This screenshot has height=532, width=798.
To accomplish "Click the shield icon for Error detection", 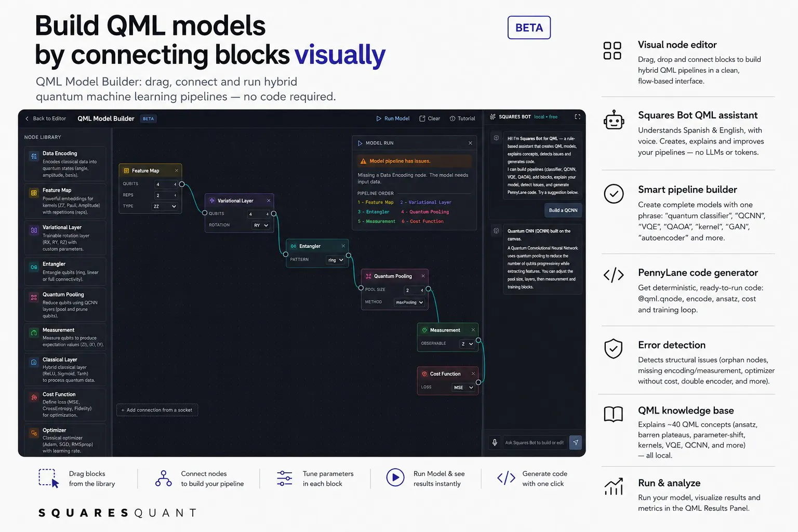I will point(614,349).
